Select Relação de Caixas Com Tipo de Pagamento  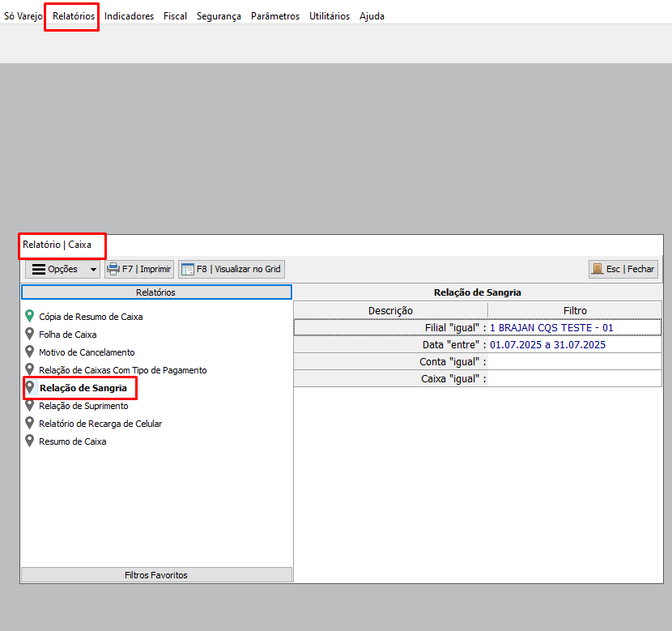coord(122,370)
